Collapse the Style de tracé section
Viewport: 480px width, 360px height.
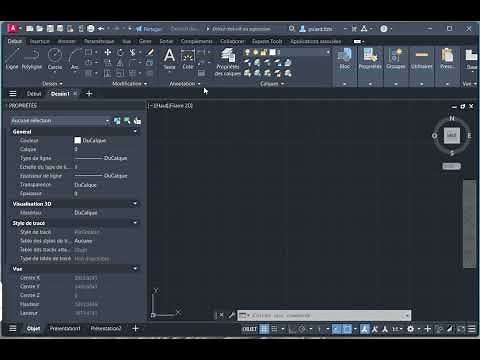[x=135, y=223]
